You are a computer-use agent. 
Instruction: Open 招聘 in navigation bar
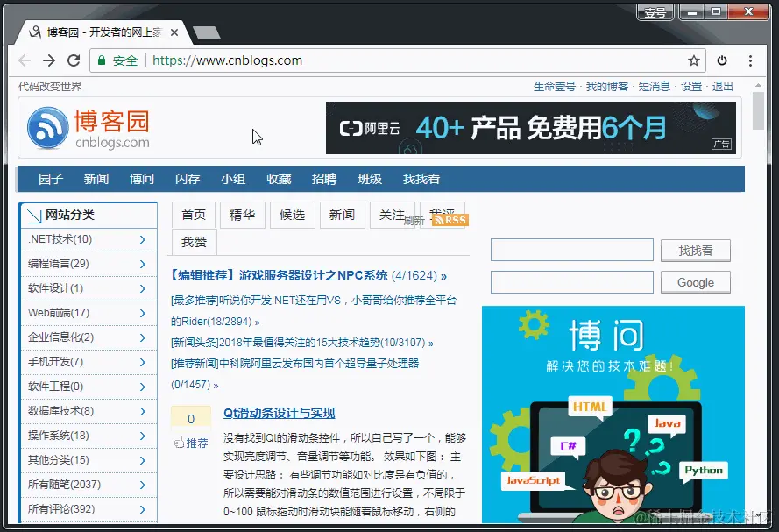point(324,179)
